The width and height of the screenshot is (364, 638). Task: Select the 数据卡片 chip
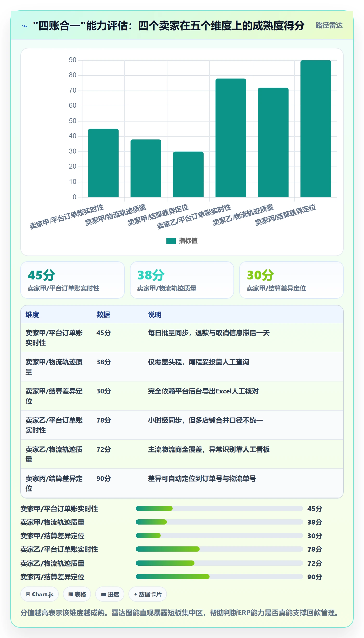pyautogui.click(x=148, y=594)
